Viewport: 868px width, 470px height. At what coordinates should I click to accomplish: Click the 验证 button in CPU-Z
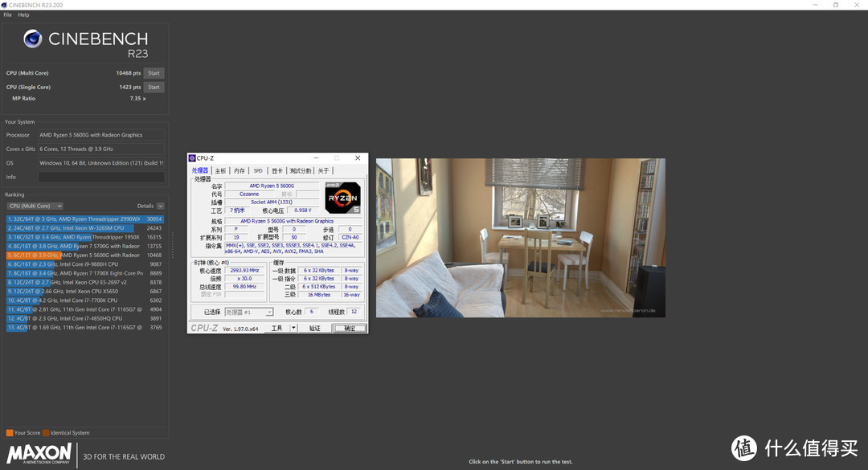coord(314,329)
